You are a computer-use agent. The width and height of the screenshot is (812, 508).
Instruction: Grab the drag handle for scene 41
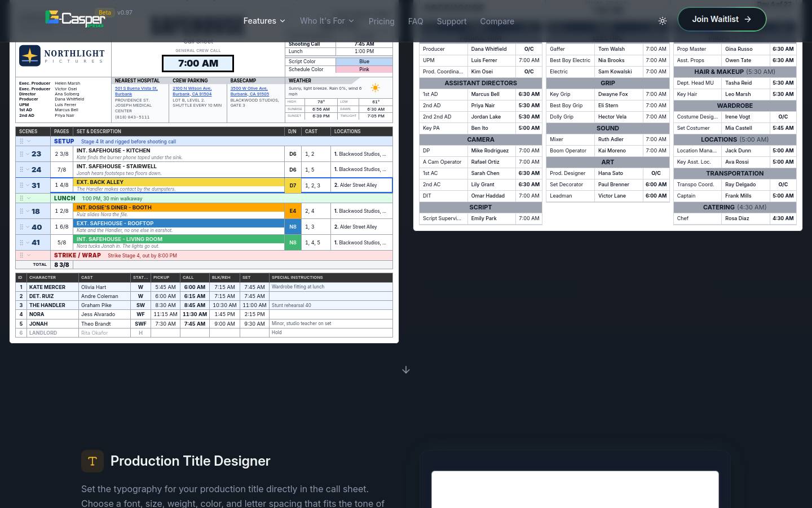[21, 243]
